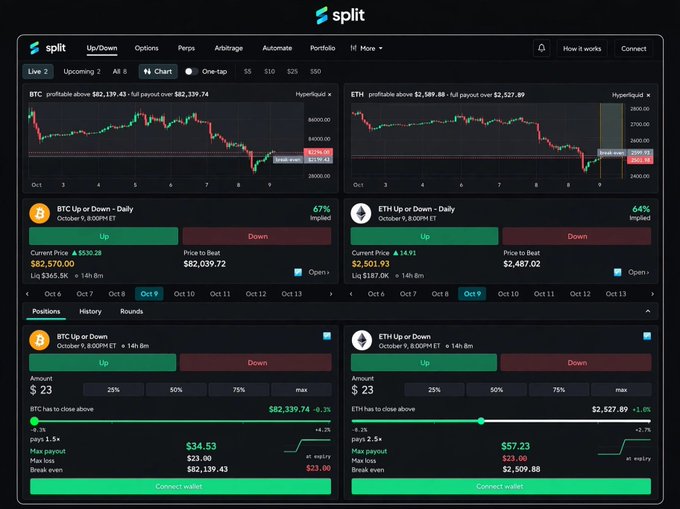The height and width of the screenshot is (509, 680).
Task: Click Down in BTC Daily card
Action: (257, 236)
